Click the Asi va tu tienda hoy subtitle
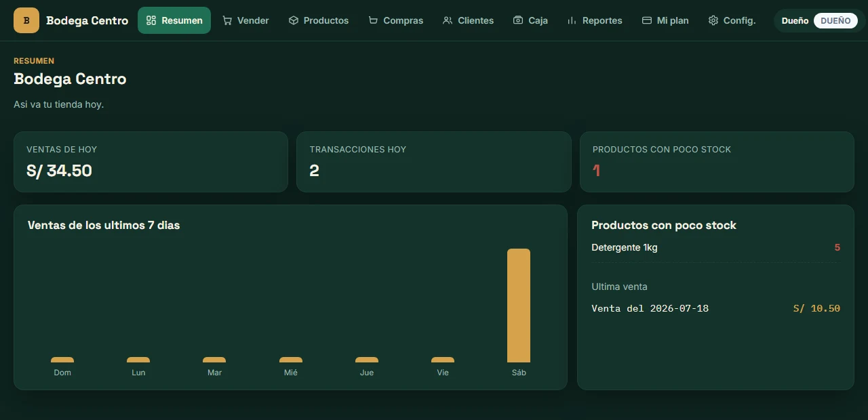The image size is (868, 420). [58, 104]
